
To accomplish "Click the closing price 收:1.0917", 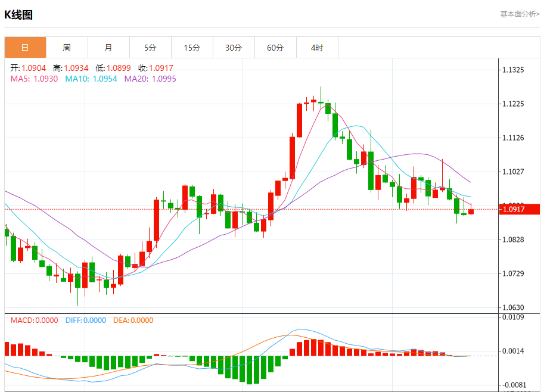I will point(156,68).
